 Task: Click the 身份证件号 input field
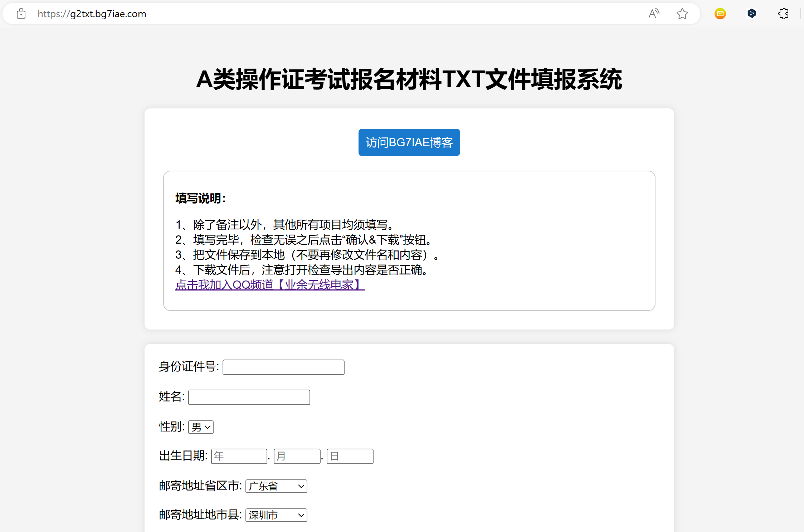tap(283, 367)
